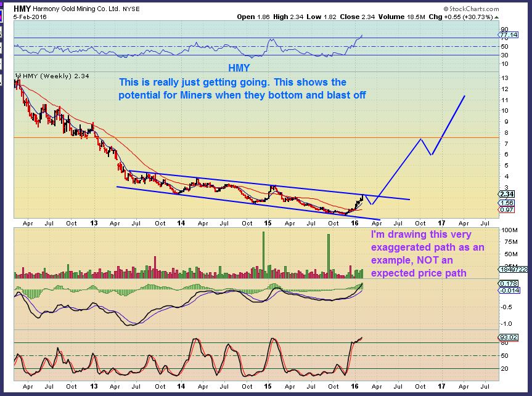Viewport: 532px width, 396px height.
Task: Click the green up-arrow after the Chg value
Action: (x=496, y=17)
